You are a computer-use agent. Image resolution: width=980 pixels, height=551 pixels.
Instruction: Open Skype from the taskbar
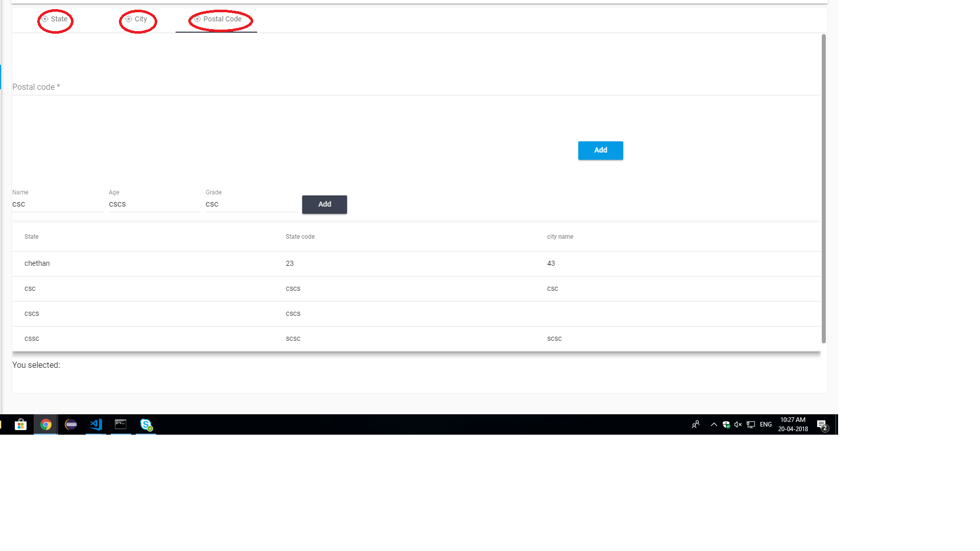[146, 424]
